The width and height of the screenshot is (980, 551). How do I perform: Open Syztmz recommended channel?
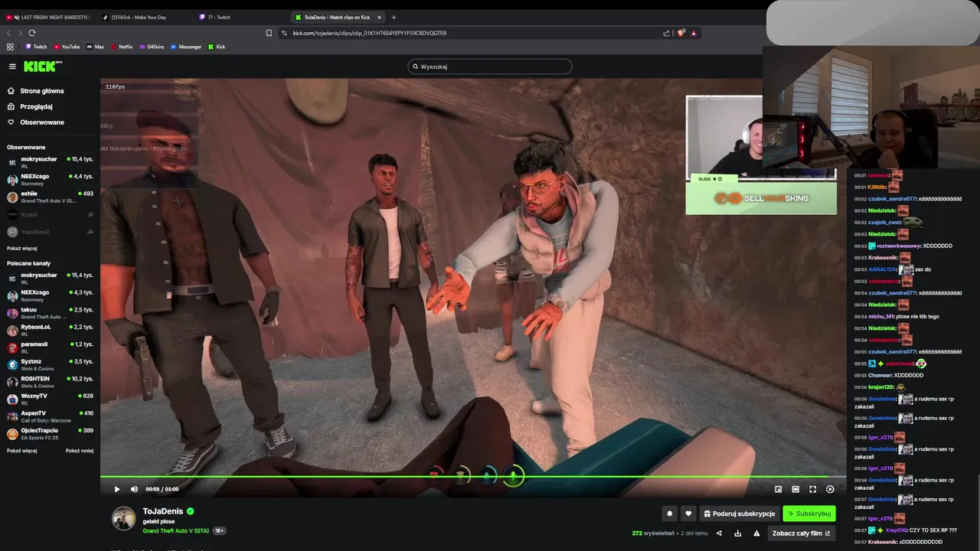click(x=50, y=364)
